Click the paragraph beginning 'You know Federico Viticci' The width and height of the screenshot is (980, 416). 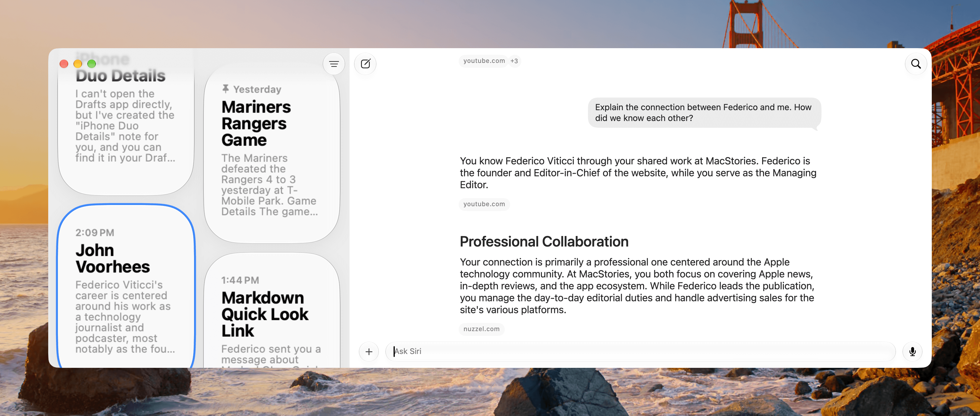point(638,173)
